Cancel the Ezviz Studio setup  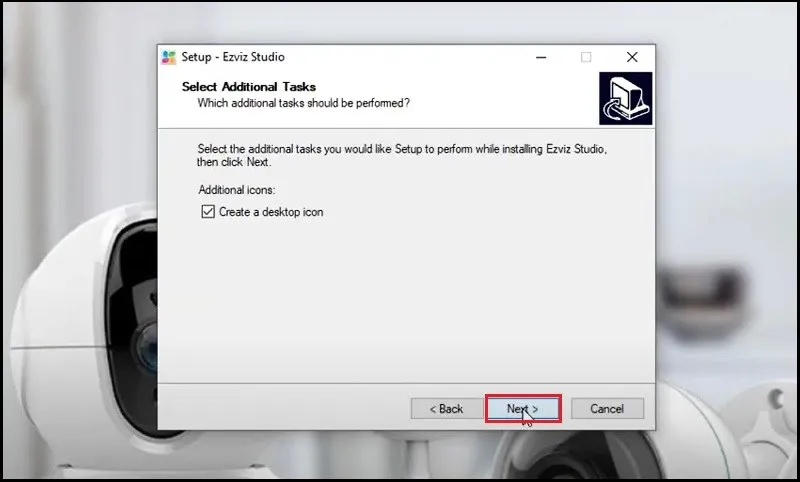tap(606, 409)
